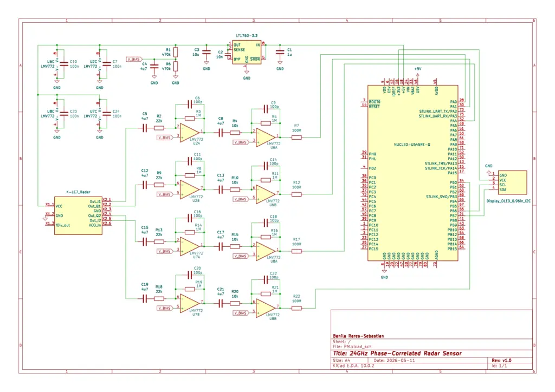
Task: Click the 'VCO_In' pin on radar module
Action: coord(95,225)
